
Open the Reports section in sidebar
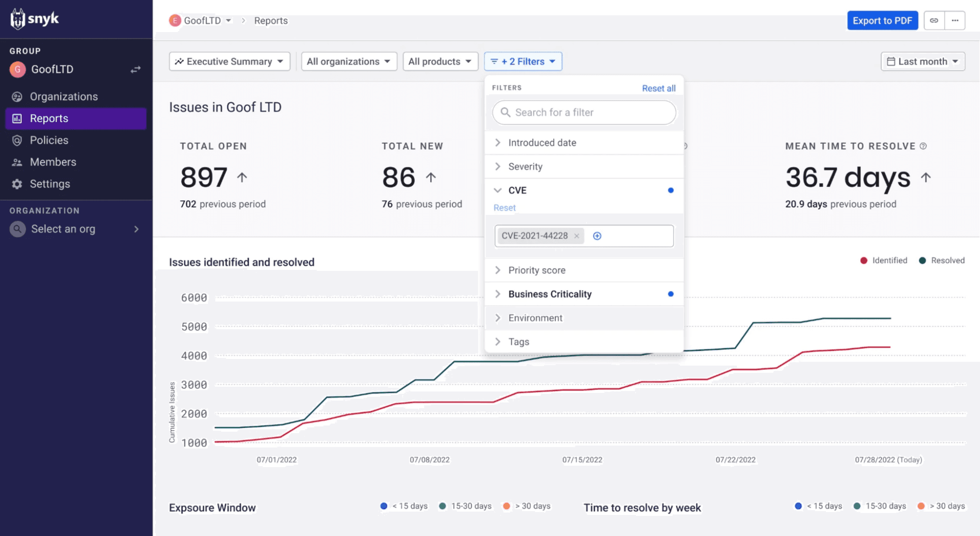[x=49, y=118]
